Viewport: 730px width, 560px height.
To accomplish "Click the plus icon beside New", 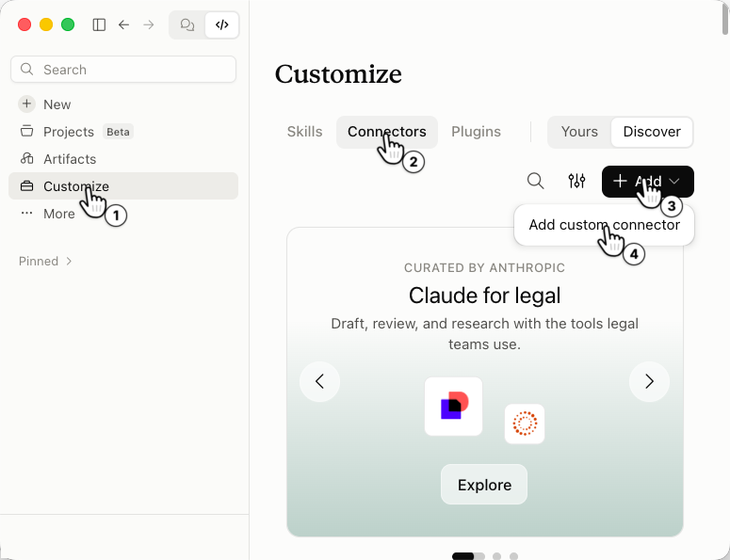I will (27, 104).
